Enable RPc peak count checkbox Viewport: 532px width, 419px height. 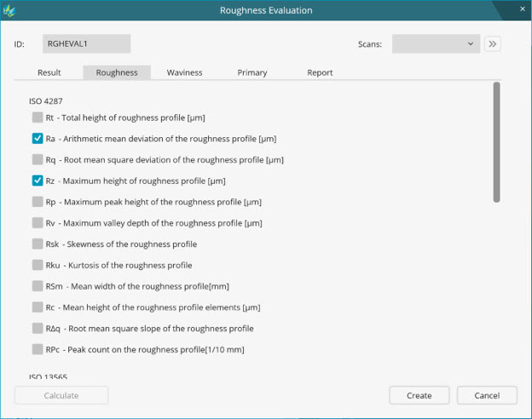pos(38,349)
